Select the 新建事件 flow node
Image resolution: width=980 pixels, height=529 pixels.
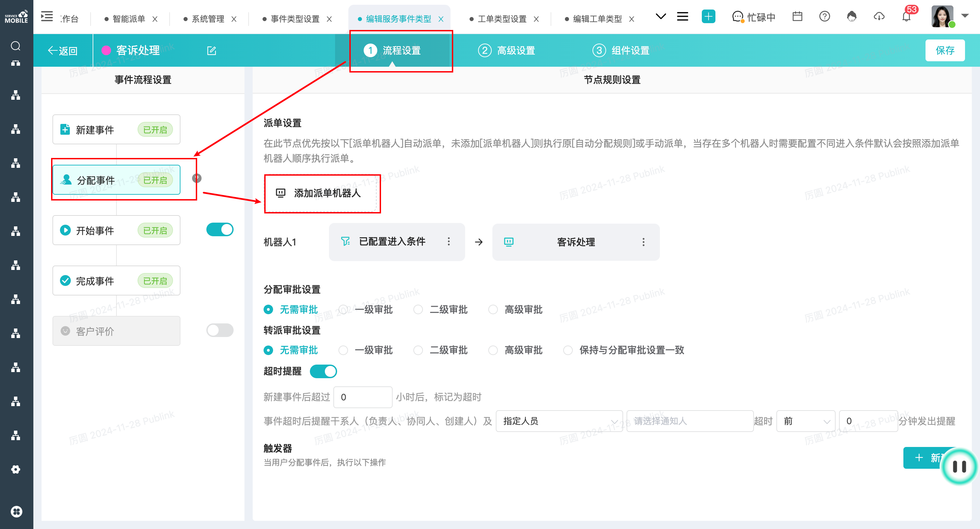coord(116,129)
